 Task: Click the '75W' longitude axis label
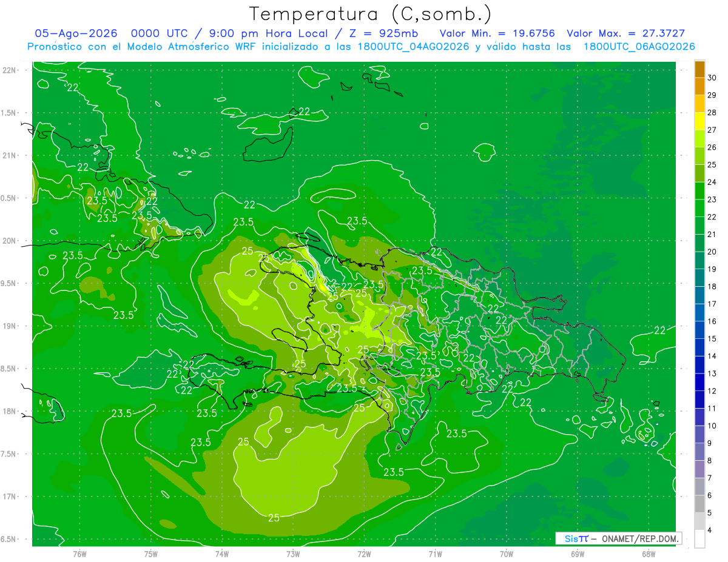(x=150, y=554)
